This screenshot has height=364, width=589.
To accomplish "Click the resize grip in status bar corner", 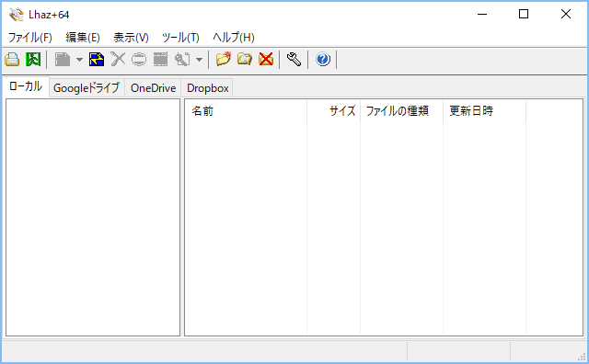I will [582, 356].
